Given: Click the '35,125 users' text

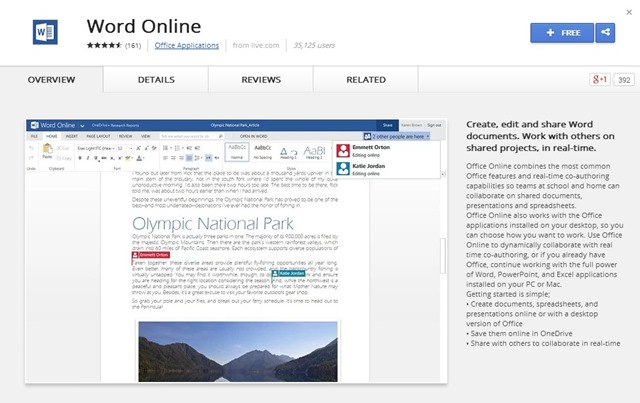Looking at the screenshot, I should click(314, 45).
